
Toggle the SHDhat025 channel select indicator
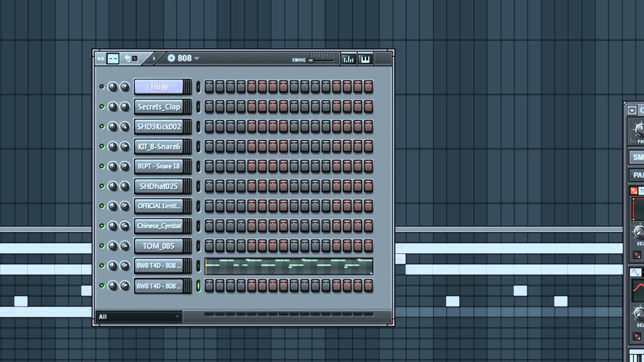tap(198, 186)
